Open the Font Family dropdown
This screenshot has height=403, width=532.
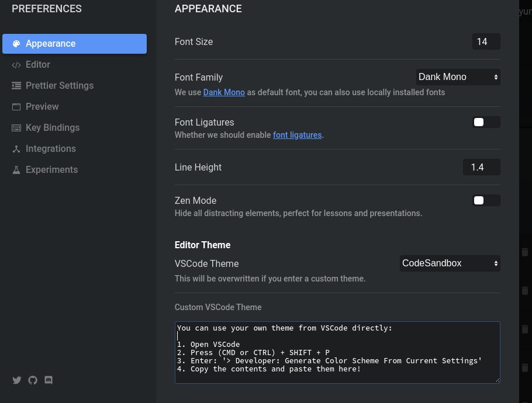pyautogui.click(x=458, y=77)
